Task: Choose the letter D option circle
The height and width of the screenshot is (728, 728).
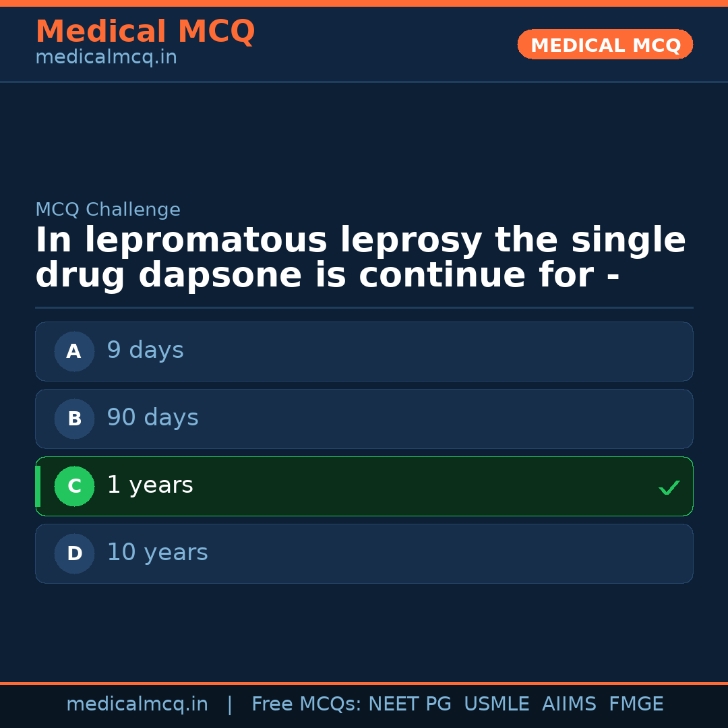Action: coord(74,553)
